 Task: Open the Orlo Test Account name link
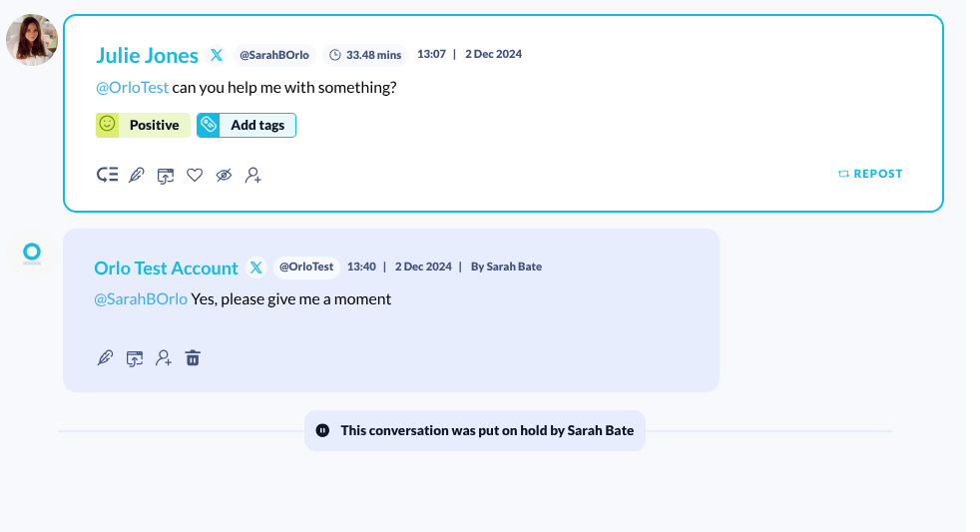pyautogui.click(x=166, y=267)
